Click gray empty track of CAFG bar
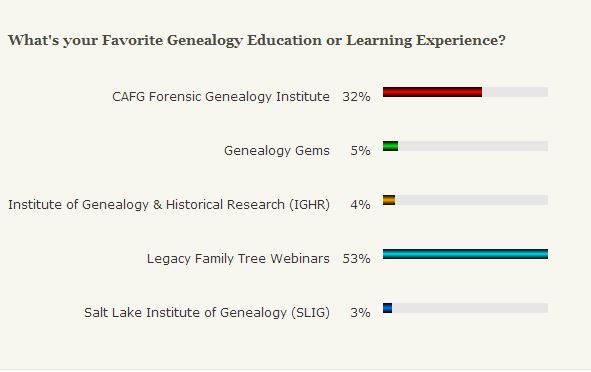 tap(515, 92)
